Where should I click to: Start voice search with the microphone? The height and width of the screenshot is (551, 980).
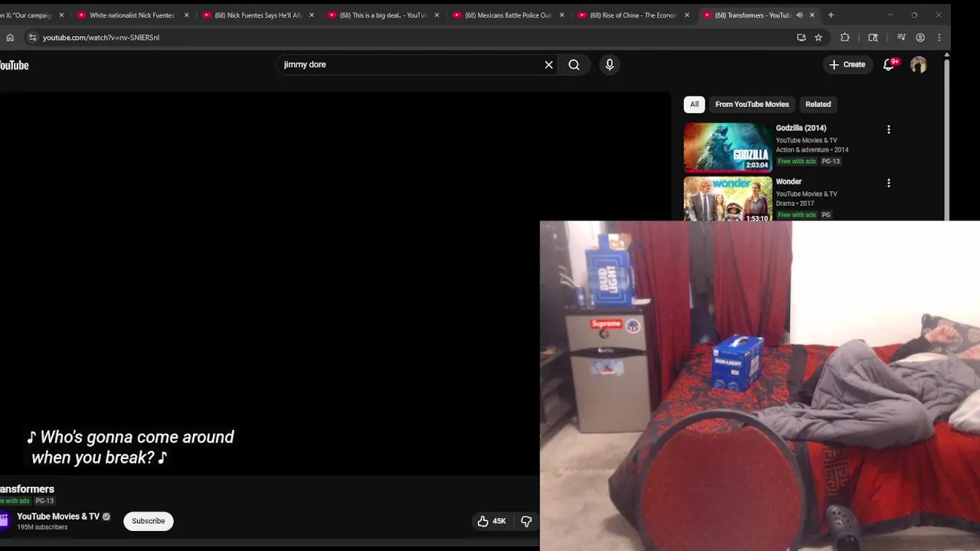click(609, 65)
